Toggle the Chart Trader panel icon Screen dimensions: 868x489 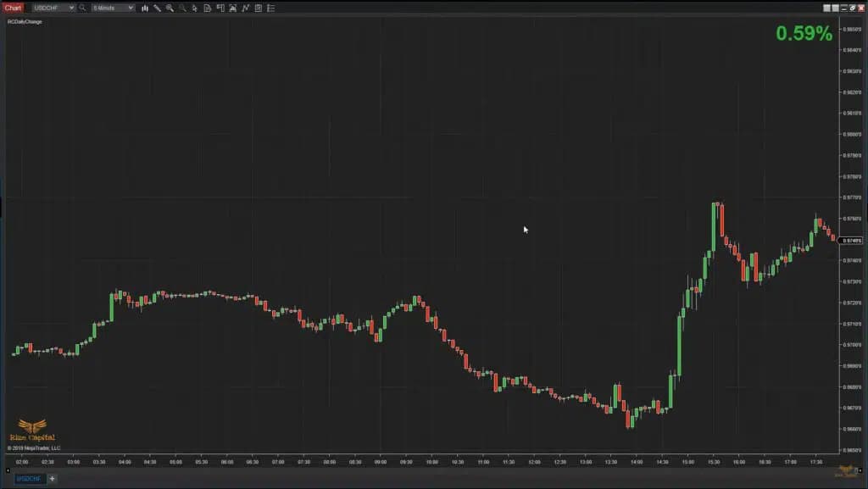pos(220,8)
